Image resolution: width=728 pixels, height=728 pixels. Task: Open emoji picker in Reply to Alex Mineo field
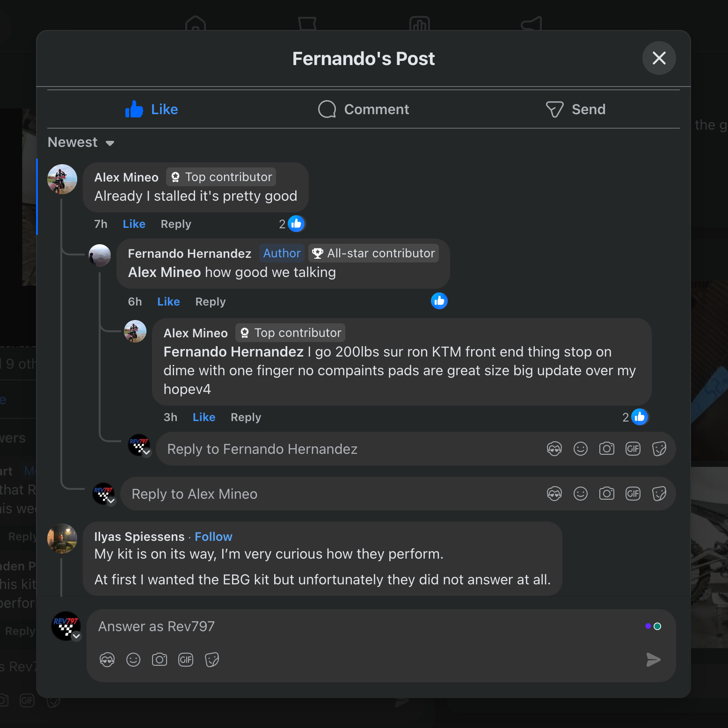[580, 494]
